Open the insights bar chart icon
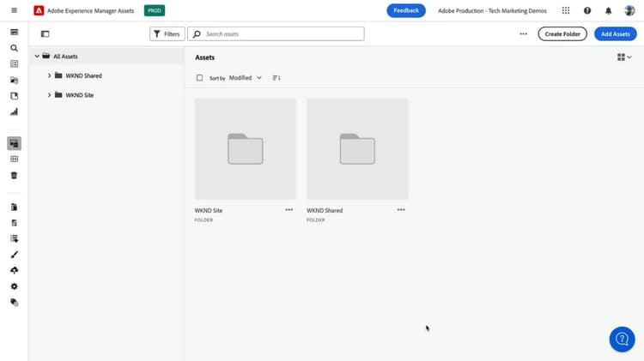Screen dimensions: 644x361 [x=14, y=111]
